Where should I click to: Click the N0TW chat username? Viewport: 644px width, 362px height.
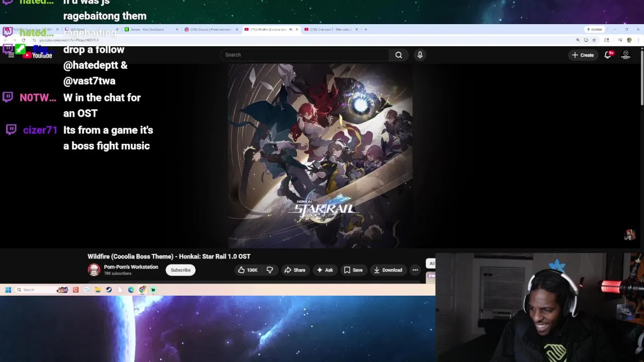[38, 98]
